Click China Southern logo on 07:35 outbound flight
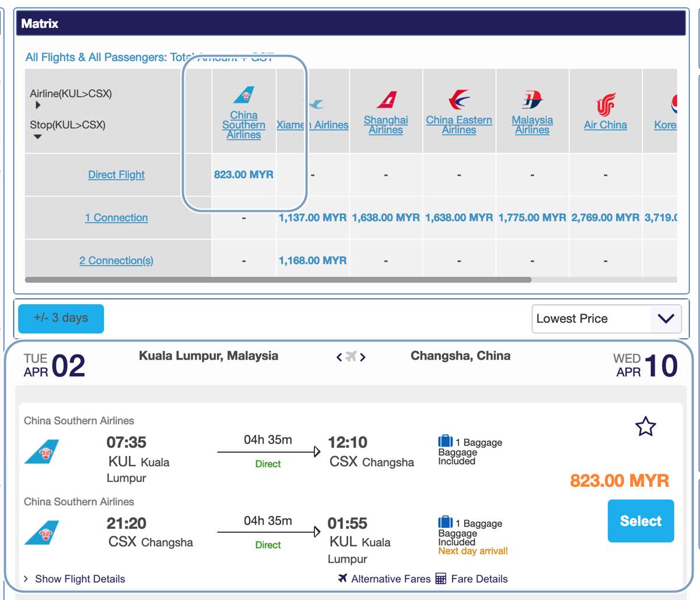 click(x=42, y=452)
